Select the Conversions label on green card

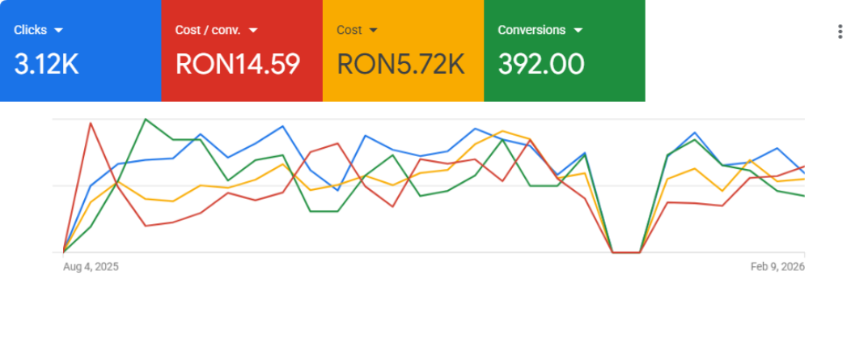[531, 30]
